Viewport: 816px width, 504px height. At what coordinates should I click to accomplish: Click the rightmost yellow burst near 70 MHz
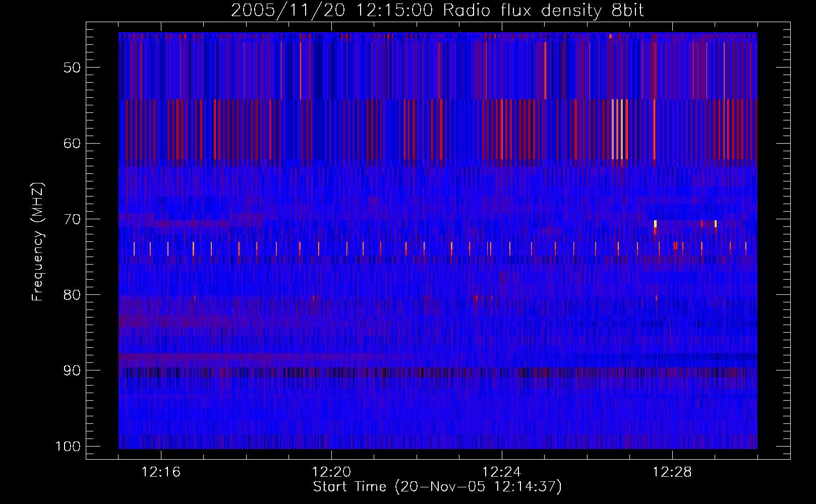tap(716, 224)
